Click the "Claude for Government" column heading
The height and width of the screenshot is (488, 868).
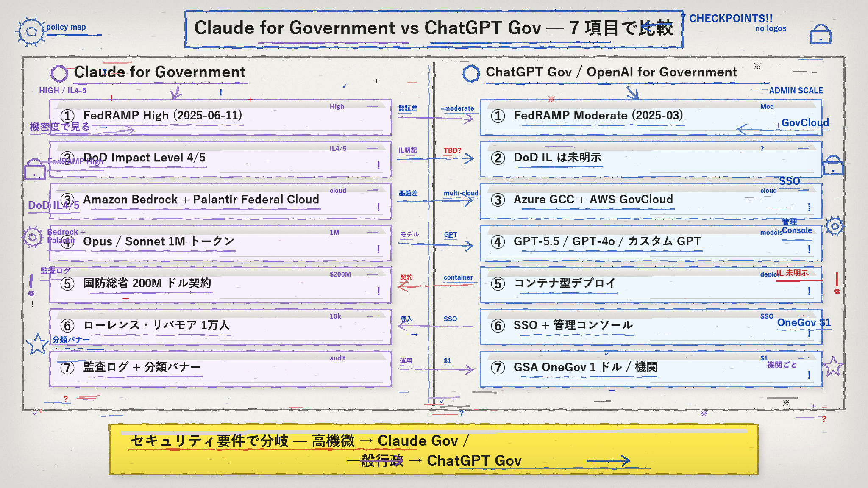tap(160, 72)
